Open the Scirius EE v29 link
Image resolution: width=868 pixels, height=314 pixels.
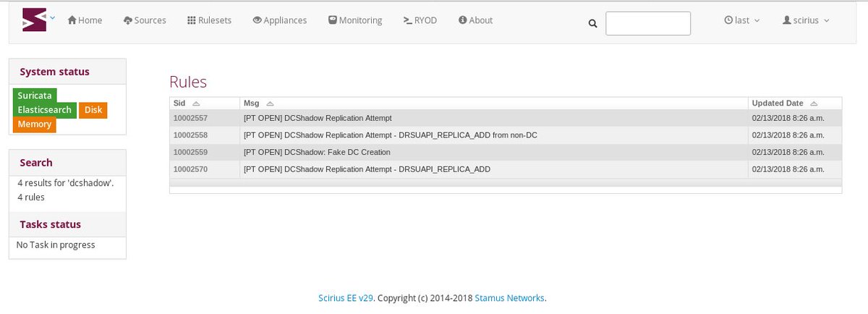click(x=346, y=298)
